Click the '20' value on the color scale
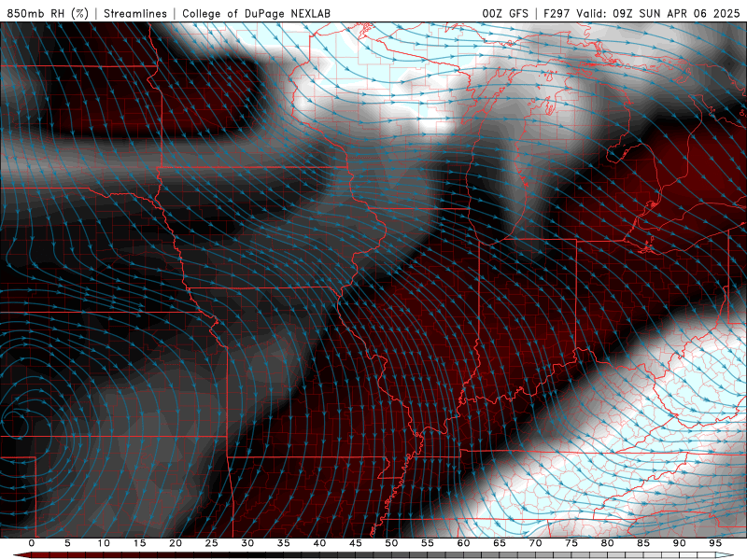 (x=176, y=543)
